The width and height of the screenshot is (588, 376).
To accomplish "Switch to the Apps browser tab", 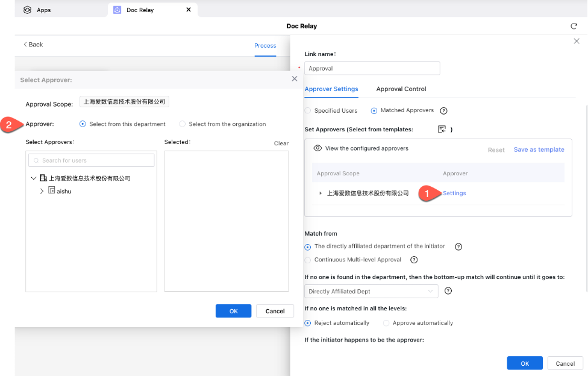I will coord(43,10).
